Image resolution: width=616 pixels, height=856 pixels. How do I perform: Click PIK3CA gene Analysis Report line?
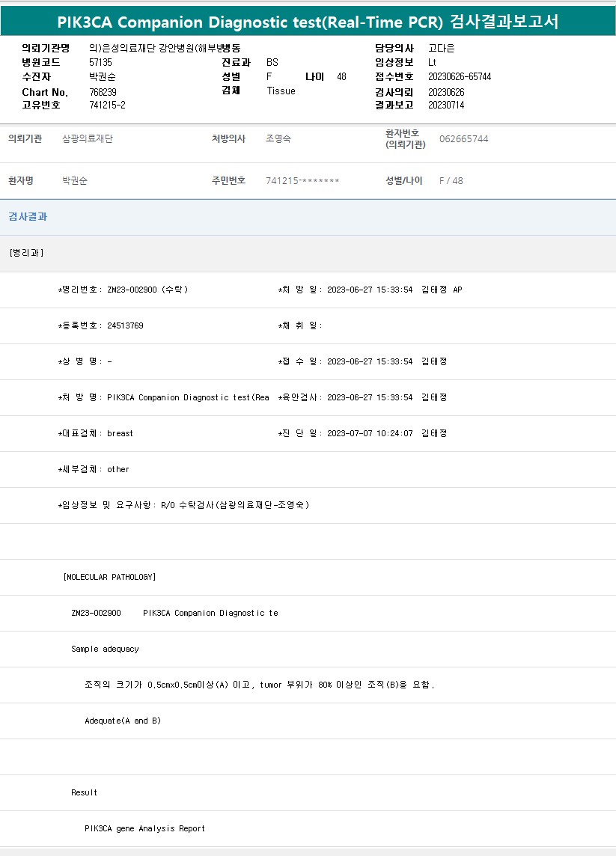[x=144, y=828]
